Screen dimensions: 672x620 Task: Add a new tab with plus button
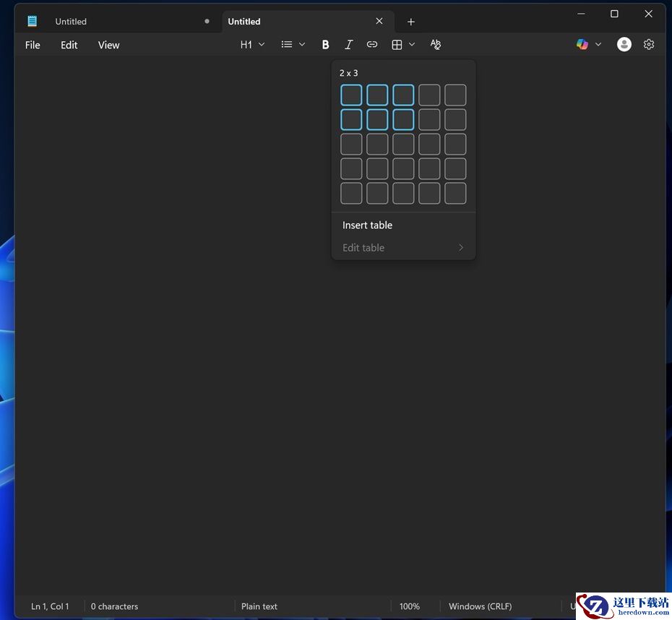411,22
